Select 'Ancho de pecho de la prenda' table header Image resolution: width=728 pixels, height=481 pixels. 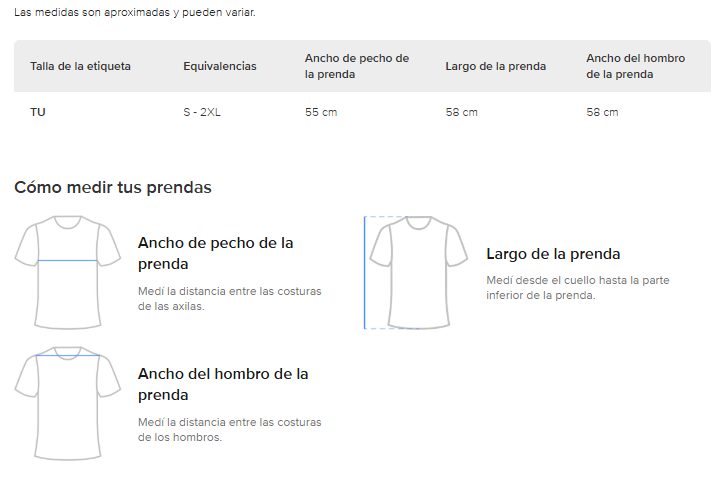point(357,66)
